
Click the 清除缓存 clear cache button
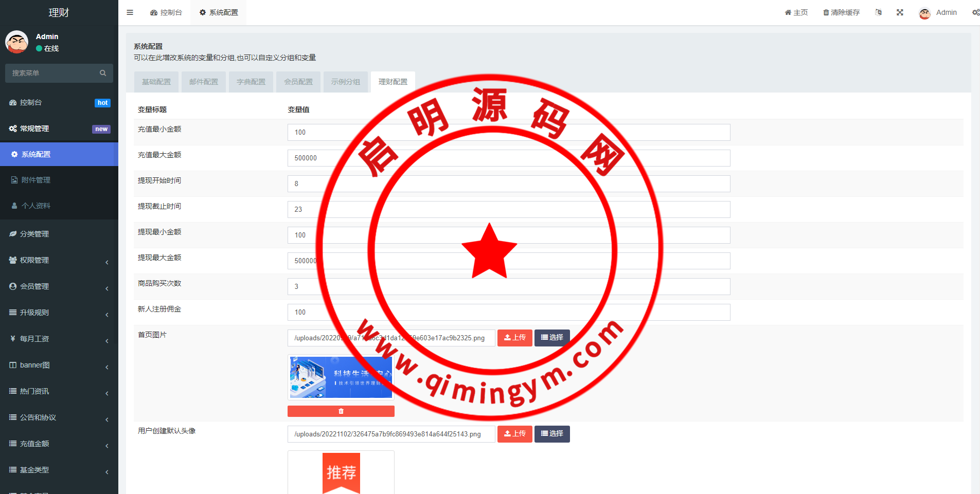click(841, 12)
